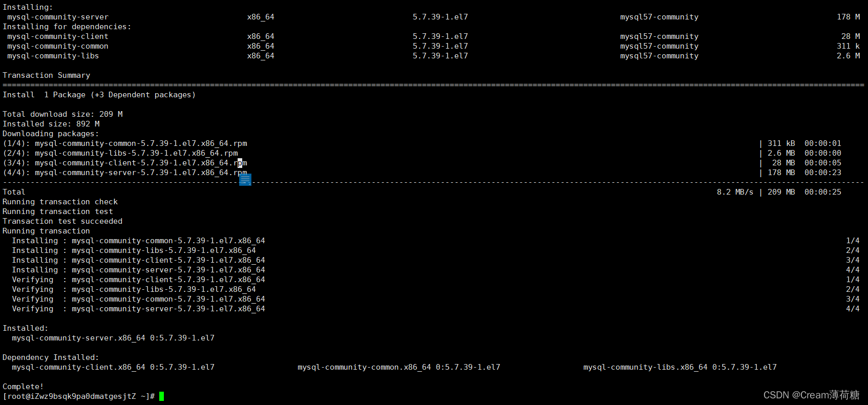868x405 pixels.
Task: Click the "Installing for dependencies:" line
Action: (x=67, y=27)
